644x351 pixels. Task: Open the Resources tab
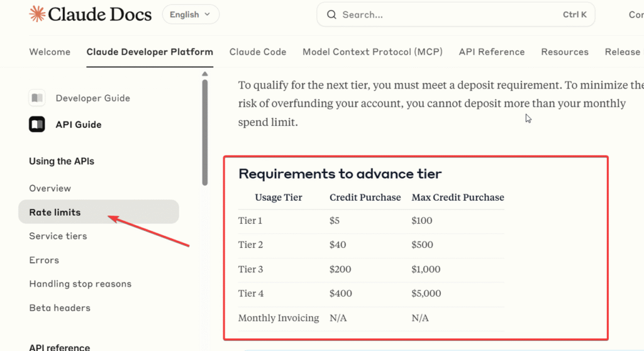pos(565,52)
